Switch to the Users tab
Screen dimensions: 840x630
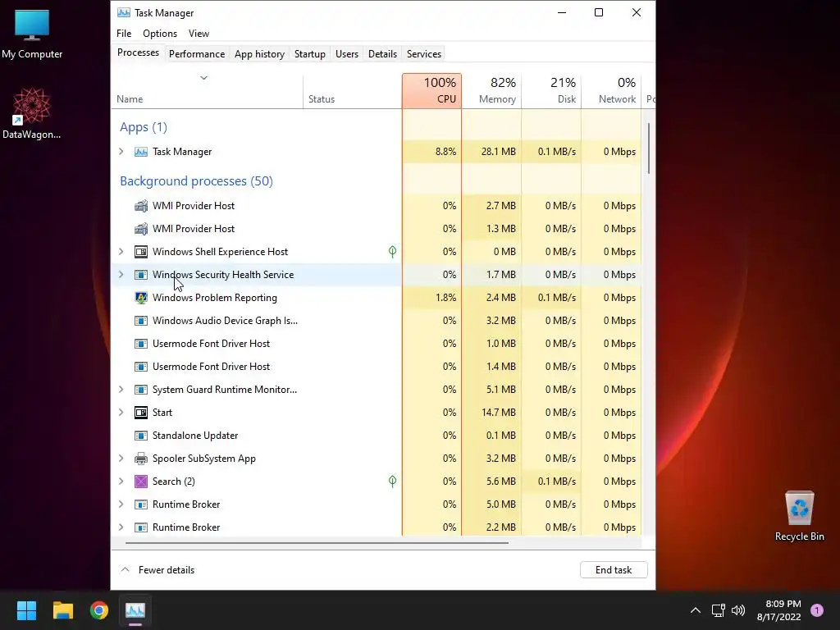click(x=347, y=54)
